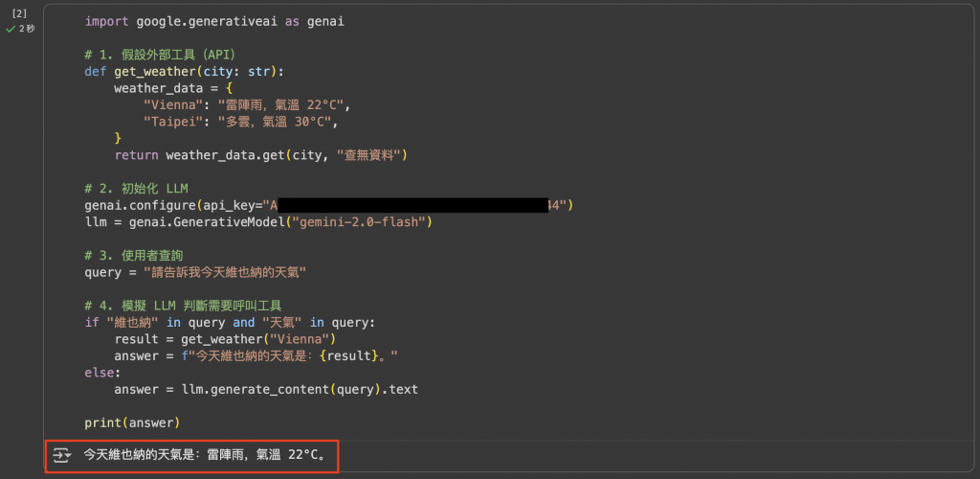Click the "Taipei": "多雲" dictionary entry

pyautogui.click(x=240, y=122)
